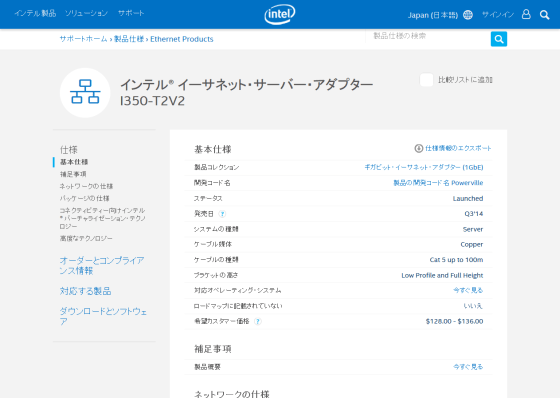
Task: Click the Copper cable medium value
Action: [x=471, y=245]
